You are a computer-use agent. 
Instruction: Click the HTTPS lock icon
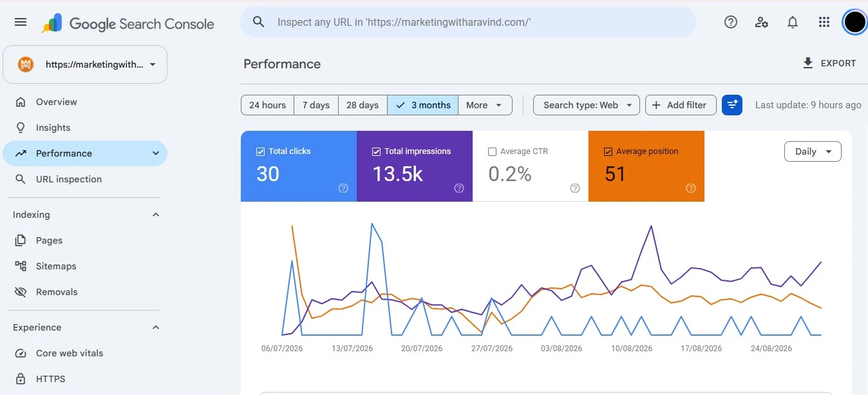coord(21,379)
